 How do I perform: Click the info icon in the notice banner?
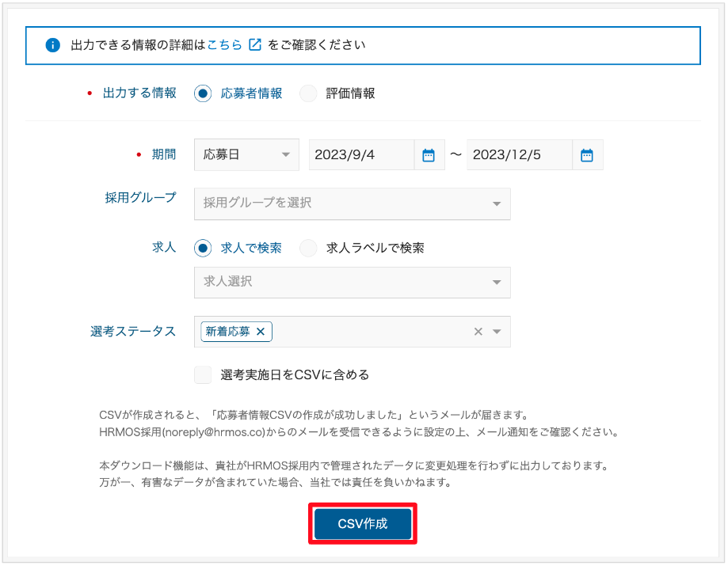(x=53, y=45)
